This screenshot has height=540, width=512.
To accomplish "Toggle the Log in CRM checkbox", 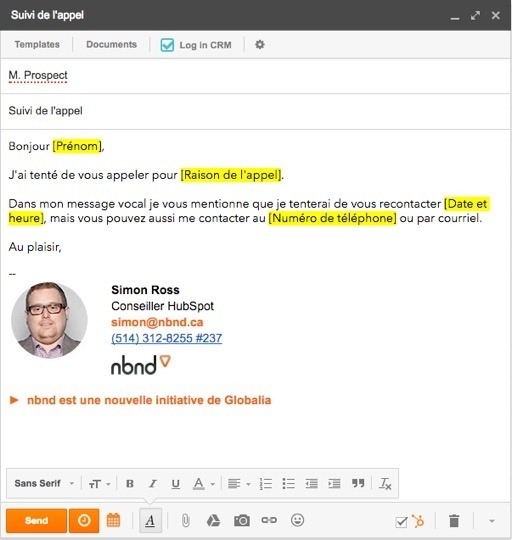I will pyautogui.click(x=167, y=45).
